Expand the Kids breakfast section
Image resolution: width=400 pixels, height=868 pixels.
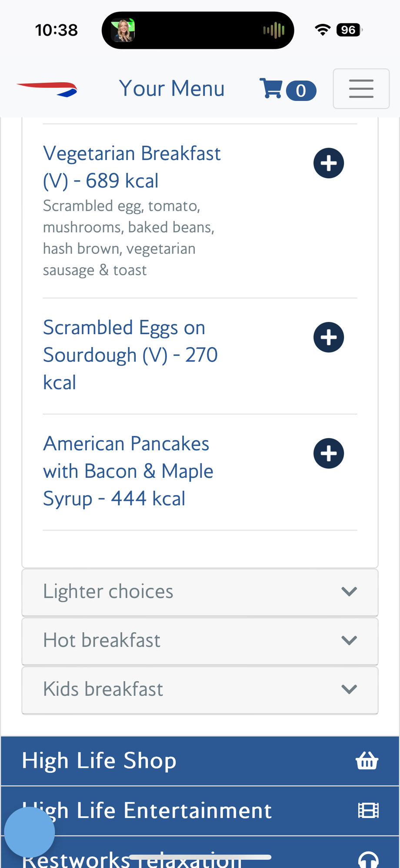click(200, 690)
